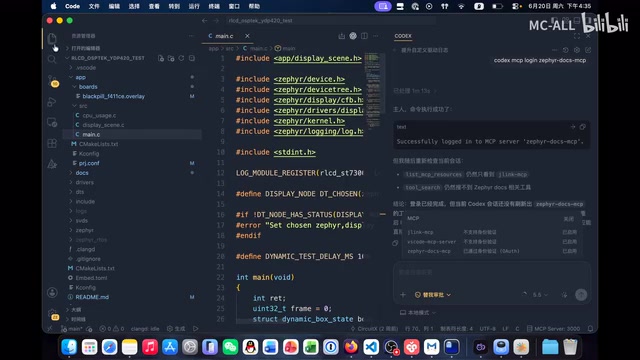Click the round Codex icon in editor toolbar

[353, 36]
